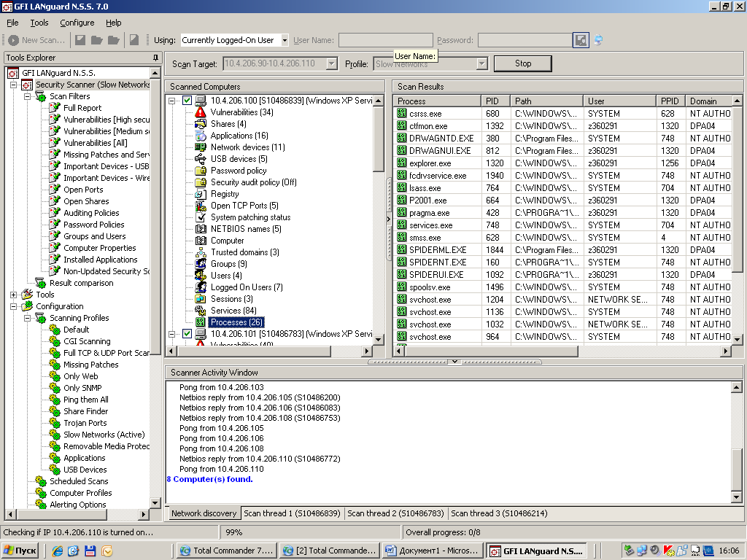Open the Configure menu
Viewport: 747px width, 560px height.
[77, 23]
